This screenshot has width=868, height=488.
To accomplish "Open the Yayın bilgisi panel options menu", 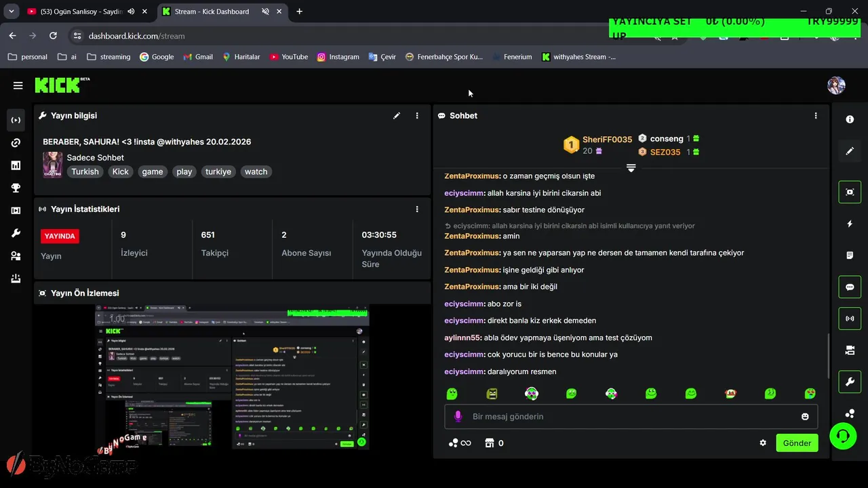I will pos(417,116).
